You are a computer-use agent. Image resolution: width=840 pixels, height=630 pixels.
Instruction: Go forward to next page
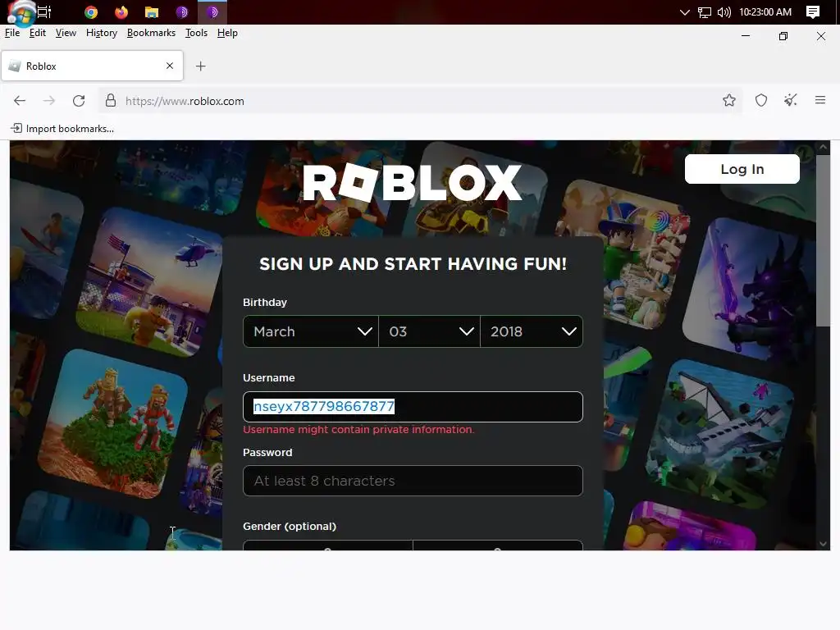48,101
